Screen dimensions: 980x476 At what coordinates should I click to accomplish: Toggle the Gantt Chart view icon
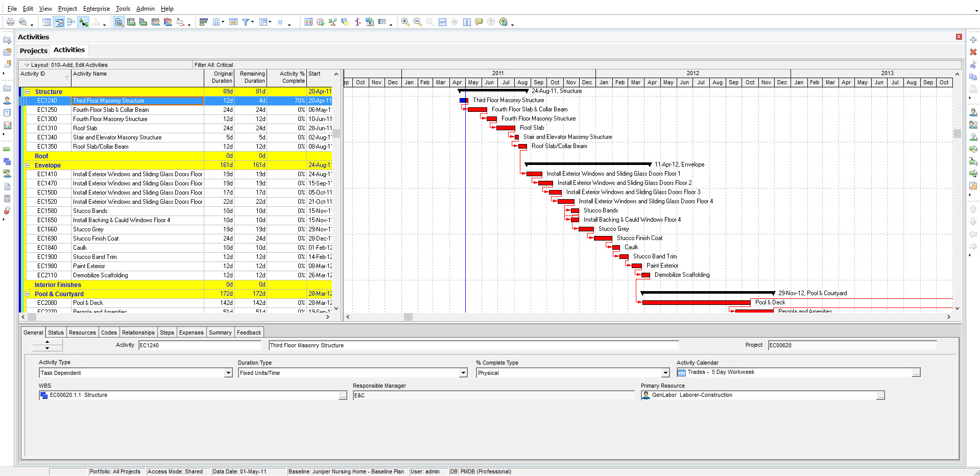59,22
